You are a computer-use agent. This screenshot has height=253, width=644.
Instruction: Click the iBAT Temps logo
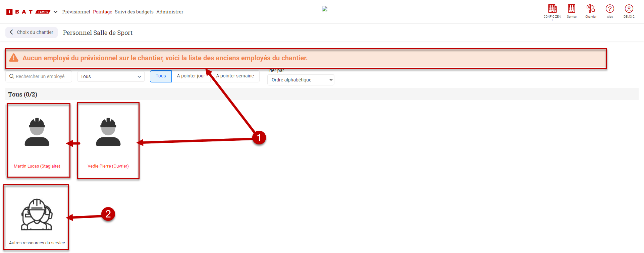pyautogui.click(x=28, y=12)
